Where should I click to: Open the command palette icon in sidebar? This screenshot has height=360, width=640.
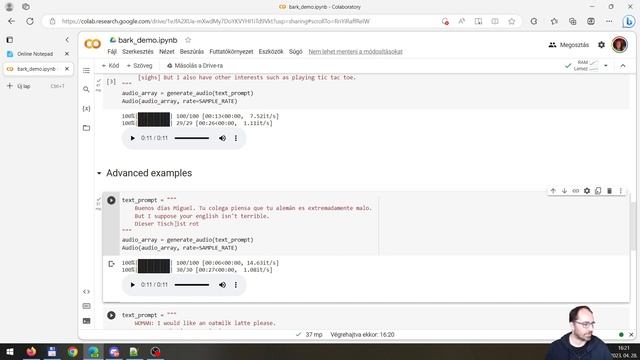86,306
